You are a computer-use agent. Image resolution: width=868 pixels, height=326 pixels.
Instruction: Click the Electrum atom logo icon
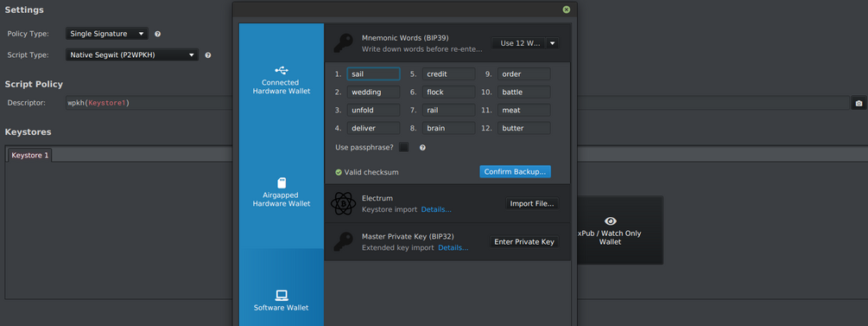[343, 203]
